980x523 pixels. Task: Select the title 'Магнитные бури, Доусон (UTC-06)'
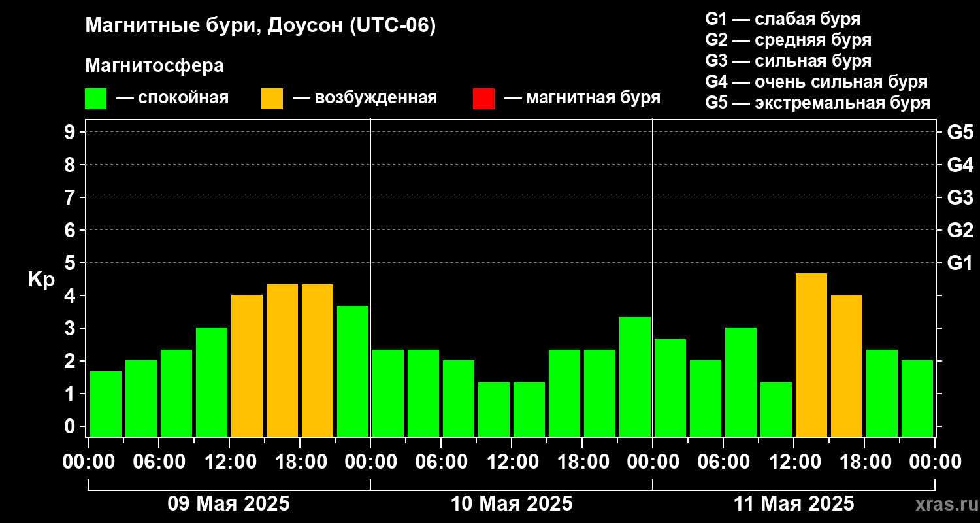click(260, 26)
